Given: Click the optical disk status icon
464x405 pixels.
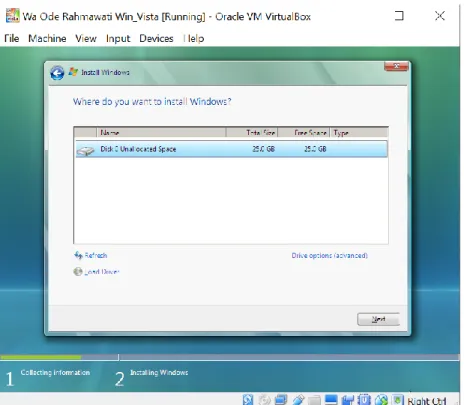Looking at the screenshot, I should pyautogui.click(x=265, y=400).
